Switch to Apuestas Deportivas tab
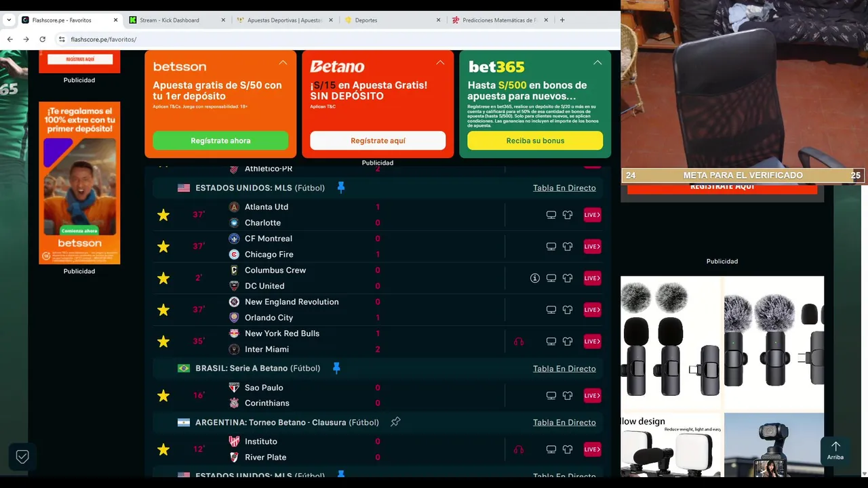The image size is (868, 488). (x=284, y=20)
